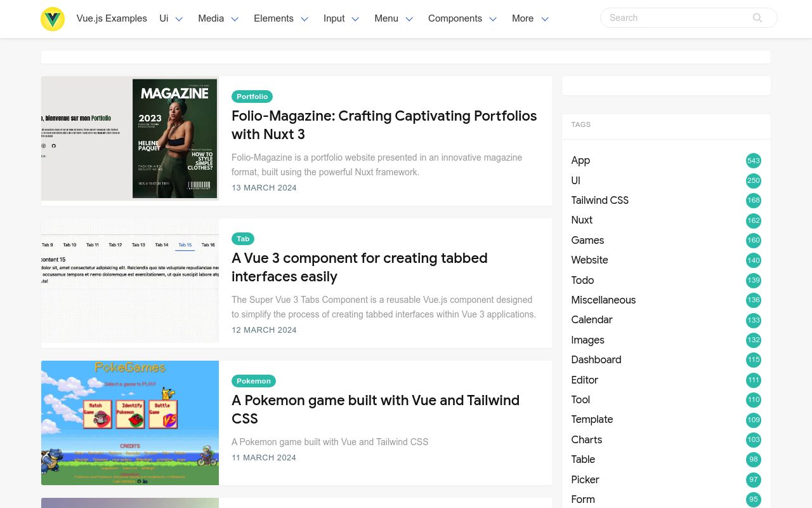The height and width of the screenshot is (508, 812).
Task: Expand the Ui navigation dropdown
Action: (x=171, y=18)
